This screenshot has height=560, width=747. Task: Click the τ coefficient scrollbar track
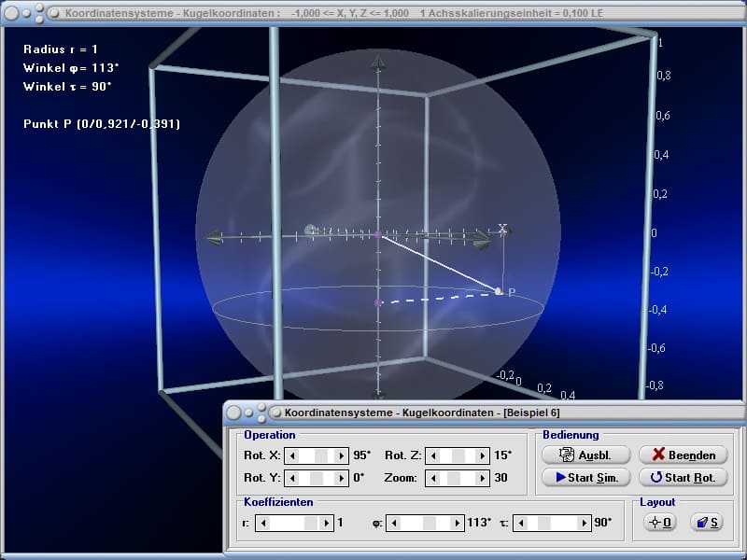(x=553, y=523)
